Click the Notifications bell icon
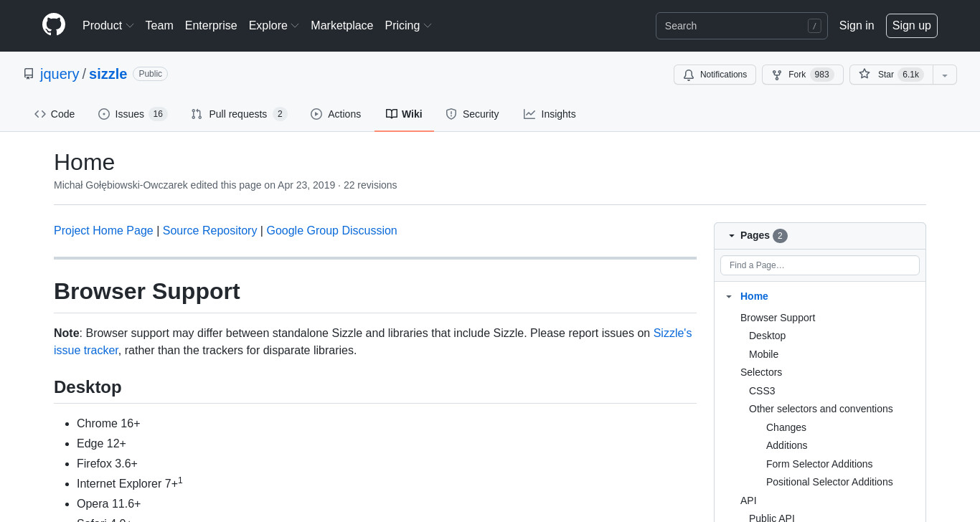Screen dimensions: 980x522 click(x=689, y=75)
